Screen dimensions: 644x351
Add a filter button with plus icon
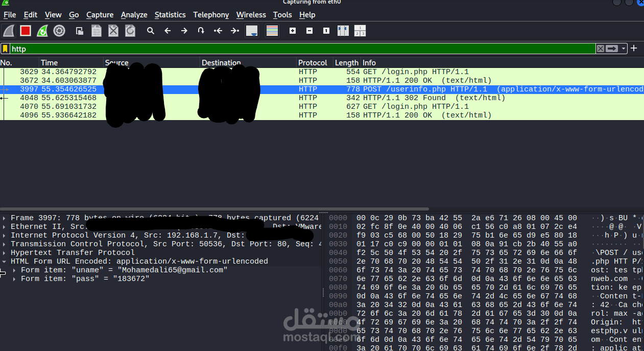point(634,49)
